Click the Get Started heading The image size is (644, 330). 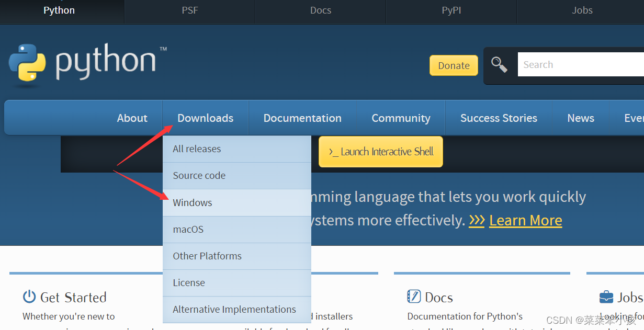click(x=73, y=297)
